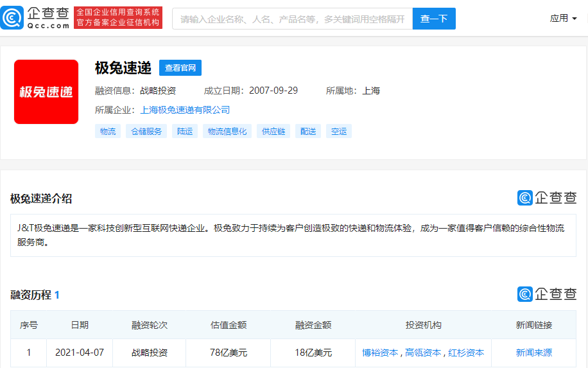The image size is (588, 368).
Task: Open the 新闻来源 news link
Action: coord(534,353)
